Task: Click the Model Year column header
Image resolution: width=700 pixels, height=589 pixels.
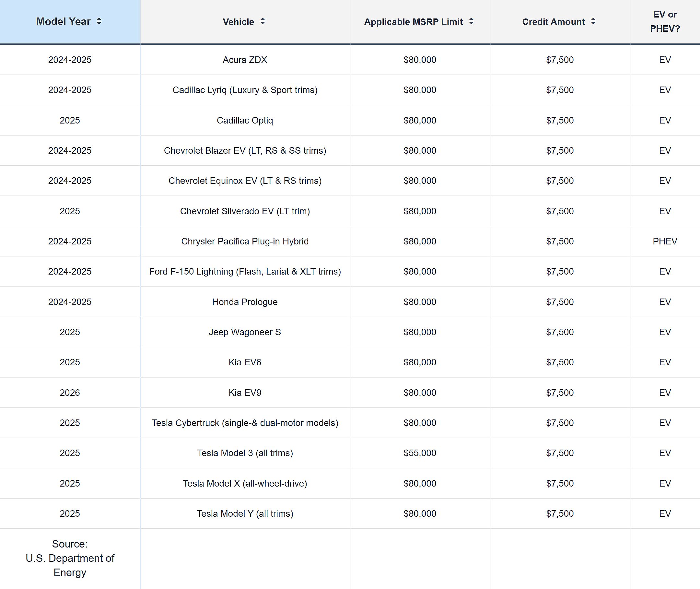Action: (70, 22)
